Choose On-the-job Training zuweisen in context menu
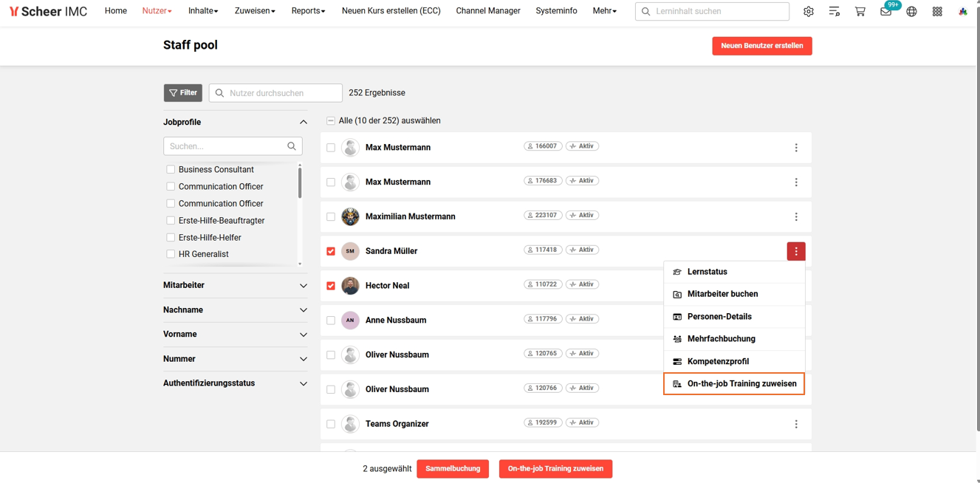980x483 pixels. pos(734,384)
